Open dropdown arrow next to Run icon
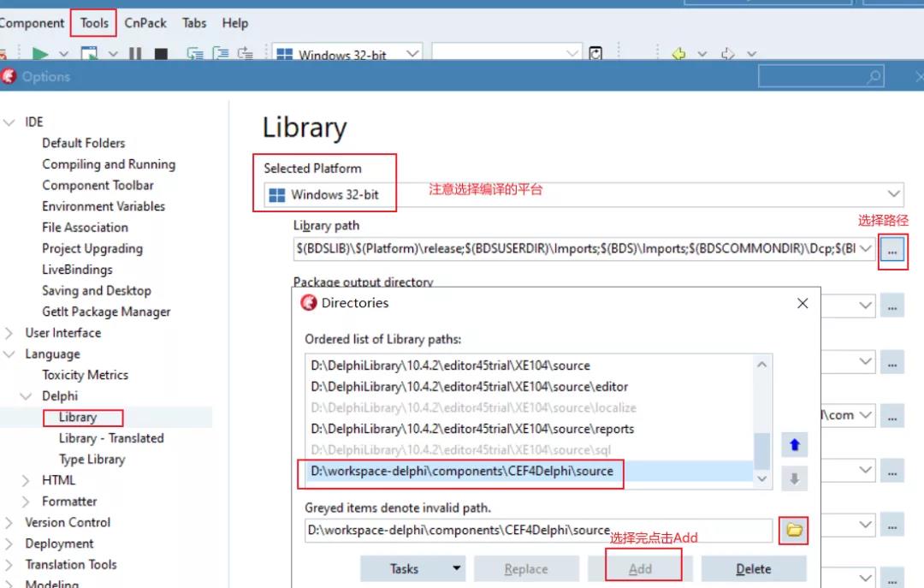This screenshot has height=588, width=924. tap(63, 54)
